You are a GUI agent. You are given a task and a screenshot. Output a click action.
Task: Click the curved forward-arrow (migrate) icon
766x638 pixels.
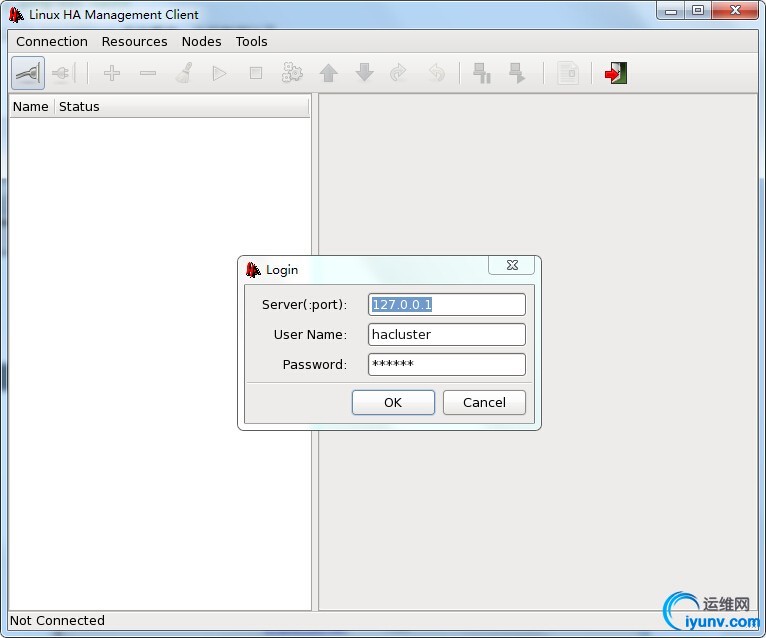point(399,73)
